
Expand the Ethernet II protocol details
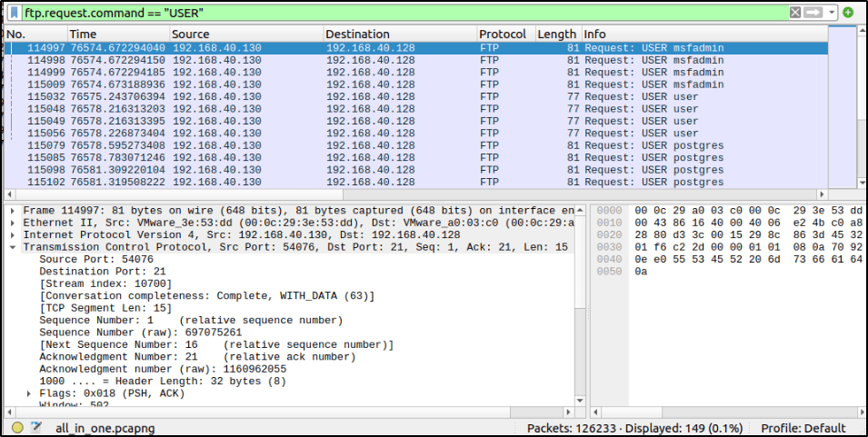click(13, 223)
